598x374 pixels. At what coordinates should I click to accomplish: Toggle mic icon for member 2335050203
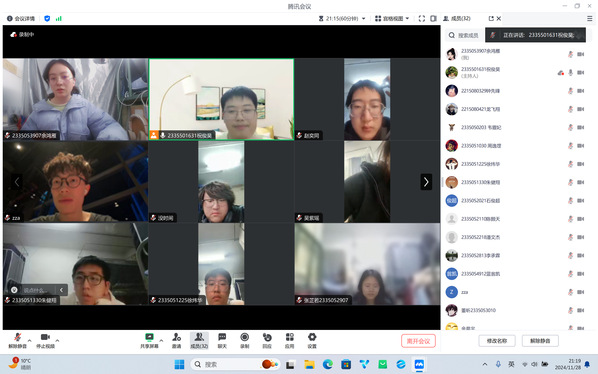tap(571, 127)
